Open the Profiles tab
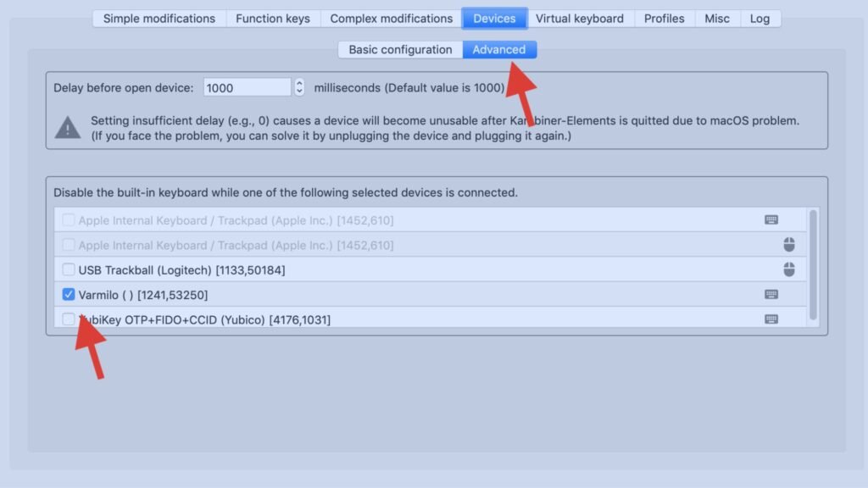Viewport: 868px width, 488px height. (665, 18)
